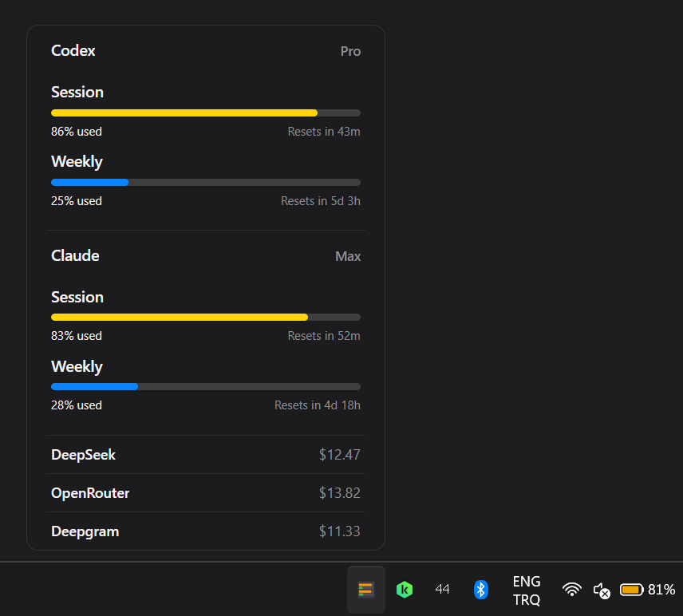The image size is (683, 616).
Task: Click the OpenRouter $13.82 balance
Action: click(x=339, y=493)
